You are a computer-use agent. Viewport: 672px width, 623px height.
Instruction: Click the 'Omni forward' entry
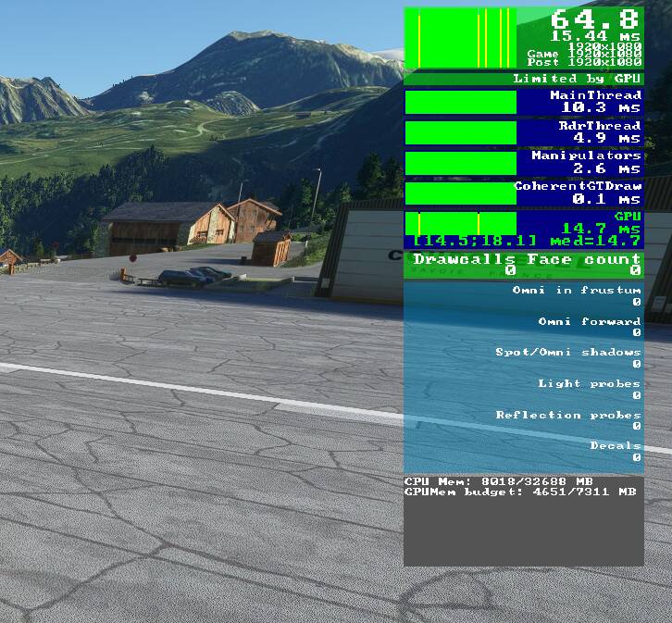tap(590, 327)
